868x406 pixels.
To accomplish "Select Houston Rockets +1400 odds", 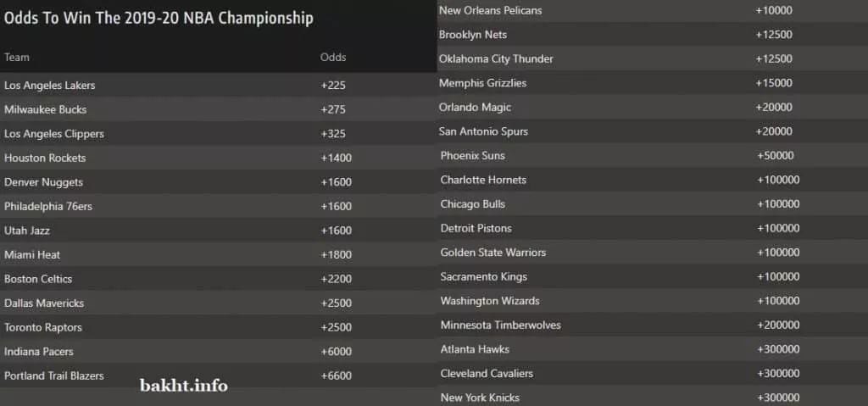I will 336,158.
